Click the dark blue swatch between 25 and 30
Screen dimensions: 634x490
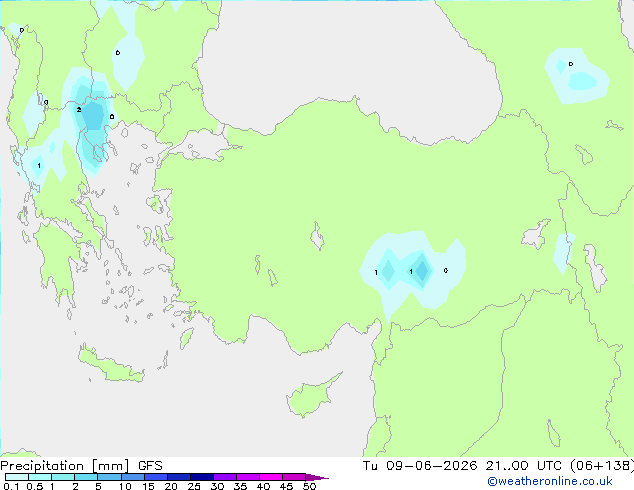pyautogui.click(x=202, y=477)
